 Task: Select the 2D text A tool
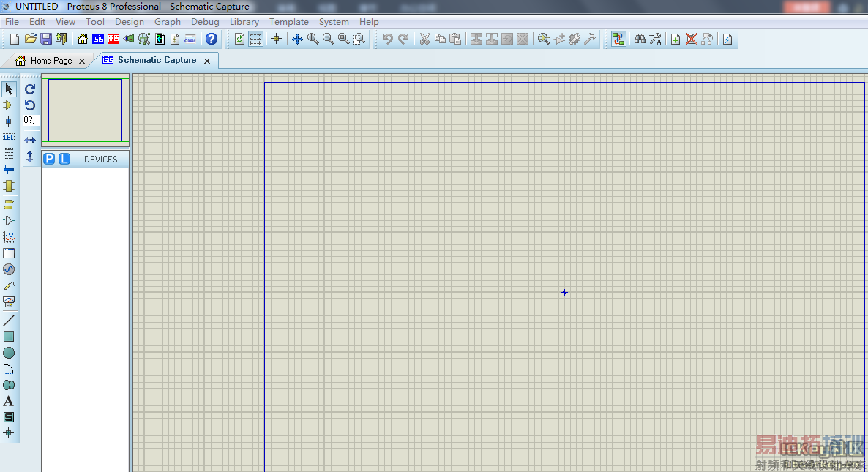[x=9, y=401]
